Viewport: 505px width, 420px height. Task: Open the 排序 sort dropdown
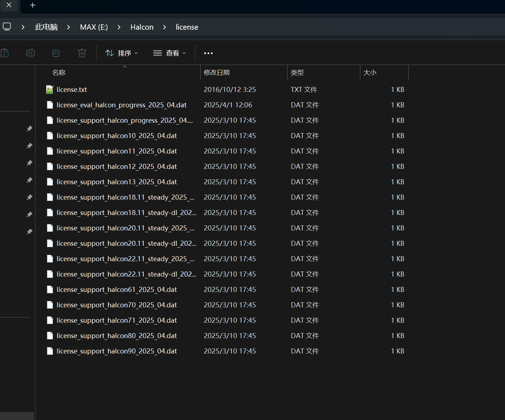point(121,53)
